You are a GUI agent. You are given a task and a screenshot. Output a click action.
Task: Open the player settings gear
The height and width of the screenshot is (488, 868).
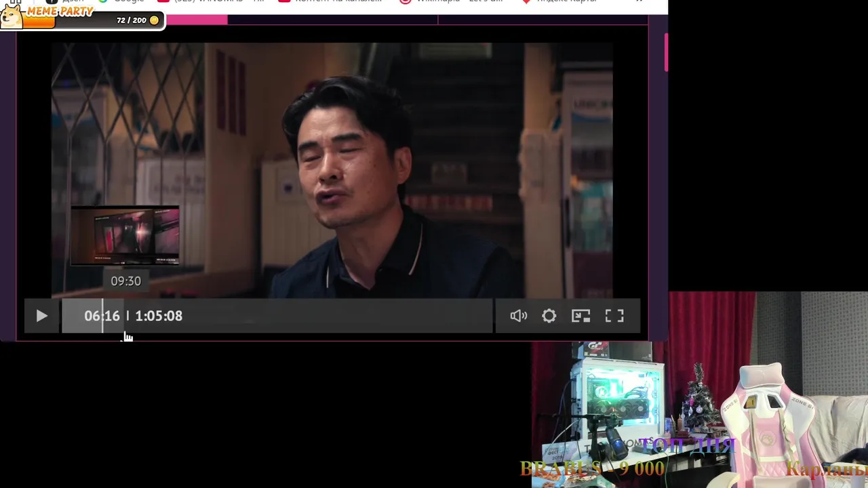pos(549,316)
